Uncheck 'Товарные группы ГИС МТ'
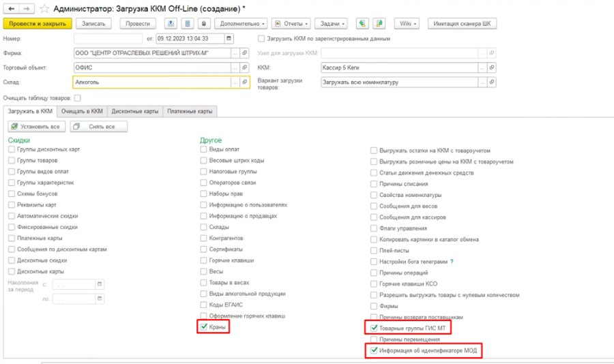Screen dimensions: 614x364 click(x=374, y=328)
